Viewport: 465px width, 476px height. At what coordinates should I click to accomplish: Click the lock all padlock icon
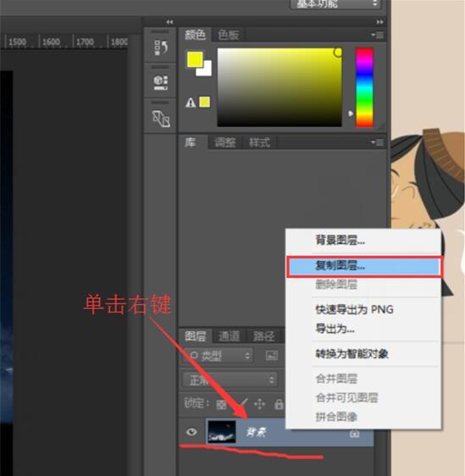pyautogui.click(x=279, y=404)
